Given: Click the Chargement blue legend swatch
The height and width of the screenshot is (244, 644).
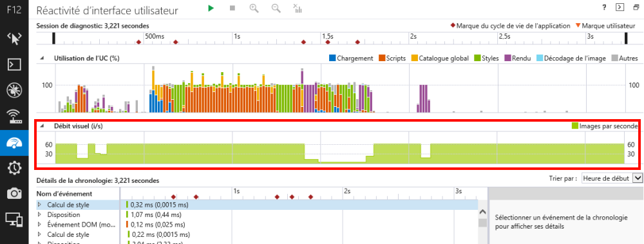Looking at the screenshot, I should click(x=332, y=59).
